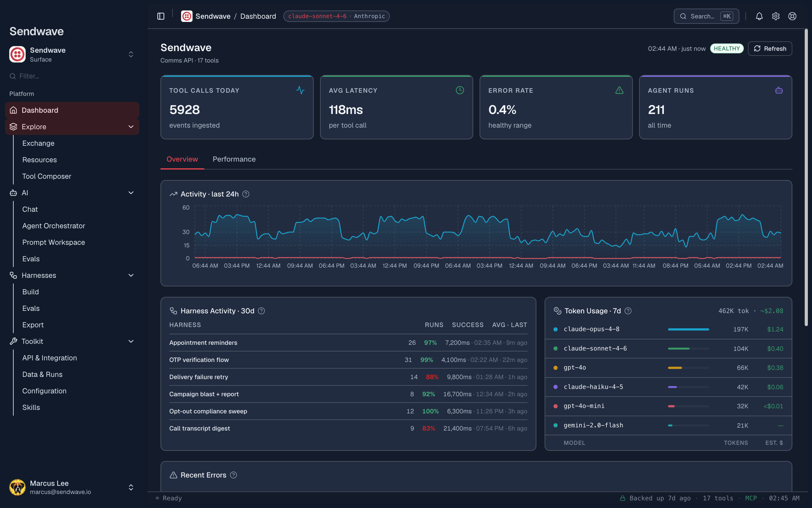
Task: Open settings gear in top bar
Action: 776,16
